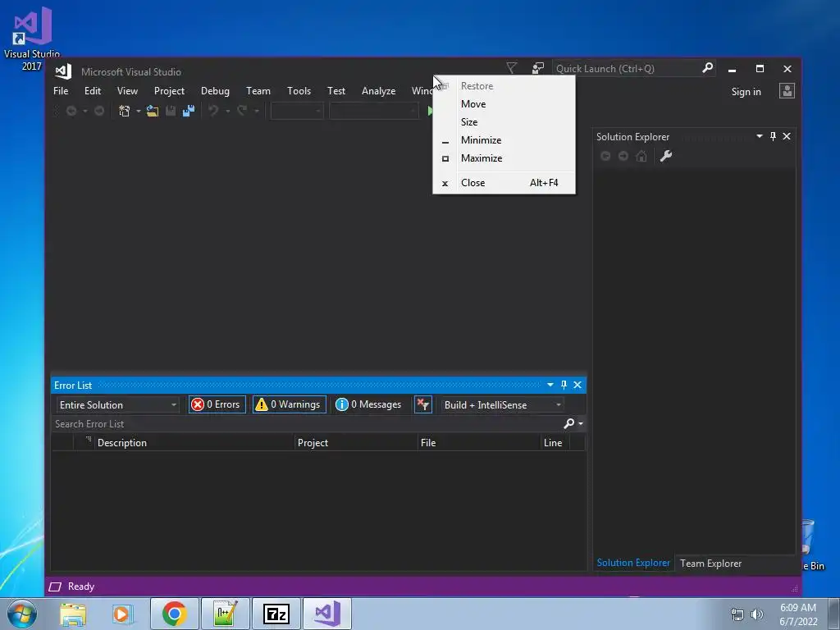This screenshot has width=840, height=630.
Task: Click the Save disk icon in toolbar
Action: [171, 111]
